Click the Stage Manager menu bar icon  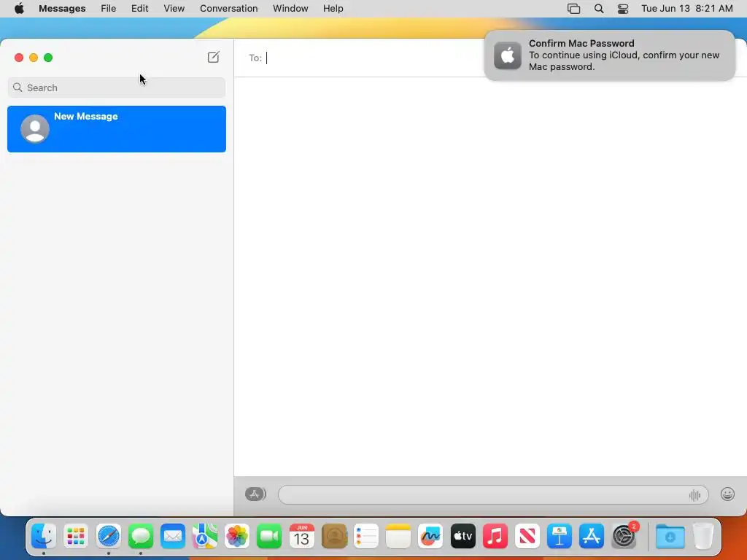pos(573,9)
